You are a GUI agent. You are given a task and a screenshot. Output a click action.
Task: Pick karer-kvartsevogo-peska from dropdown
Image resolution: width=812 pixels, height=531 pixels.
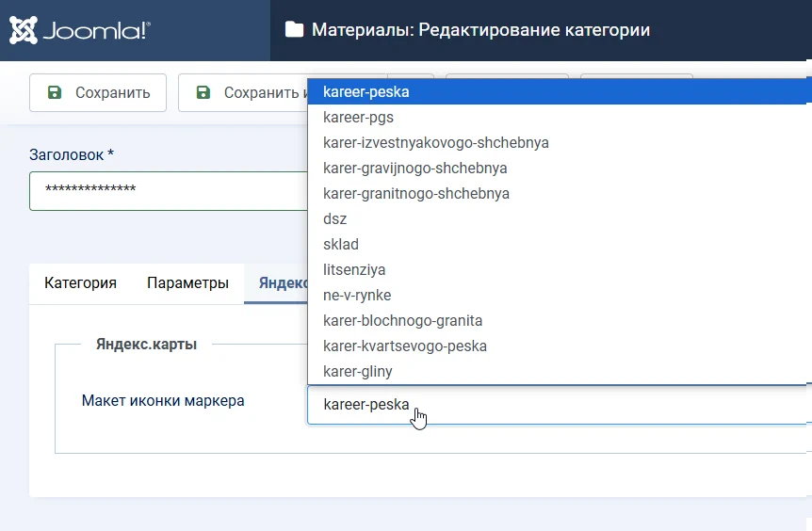coord(560,346)
